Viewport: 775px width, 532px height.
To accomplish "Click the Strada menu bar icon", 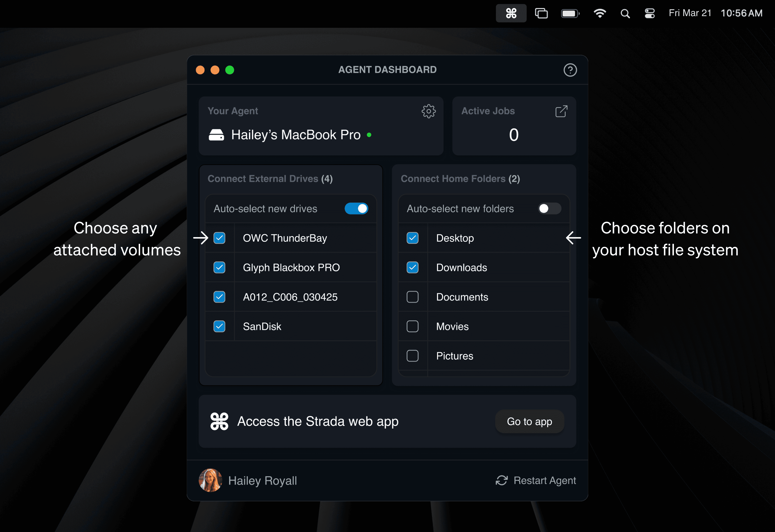I will [511, 13].
